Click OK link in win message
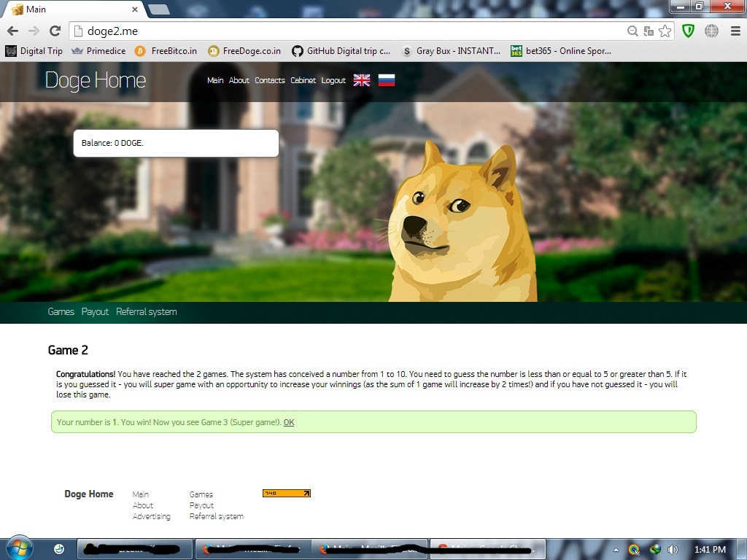This screenshot has height=560, width=747. pos(289,422)
